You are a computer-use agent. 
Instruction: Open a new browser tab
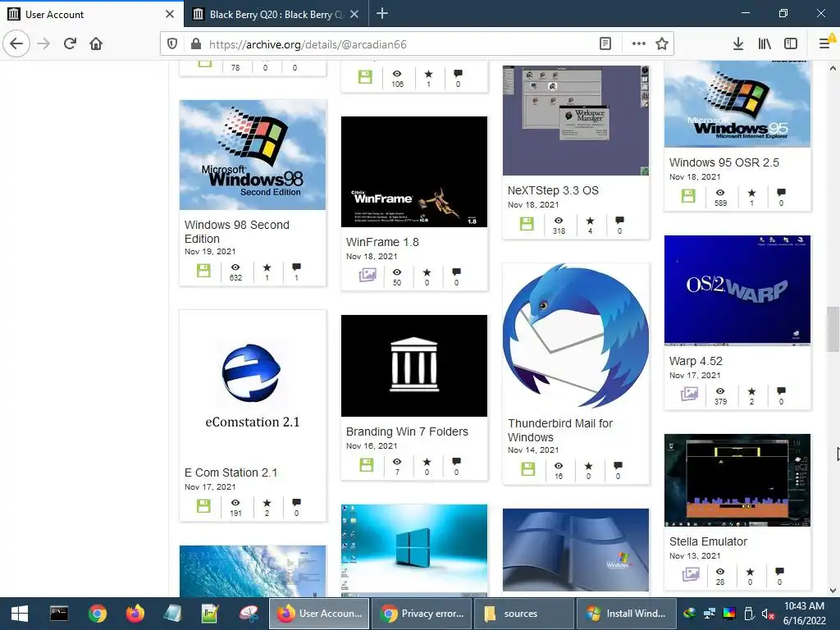382,13
